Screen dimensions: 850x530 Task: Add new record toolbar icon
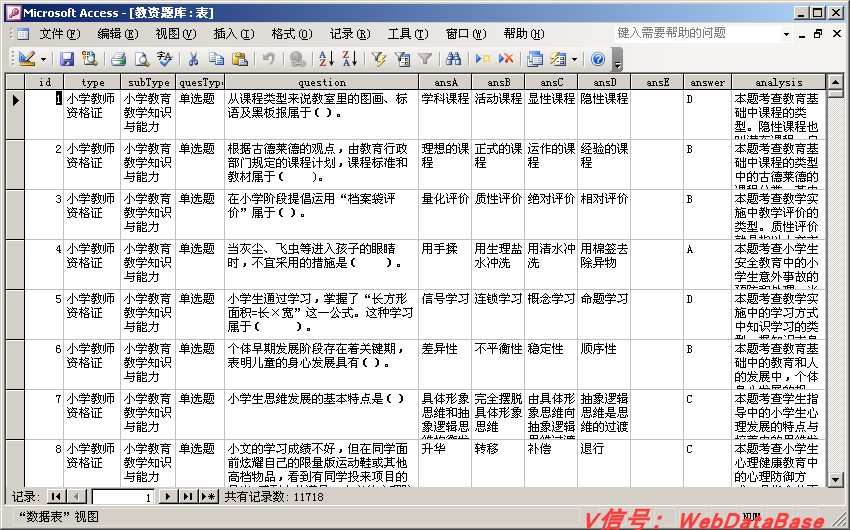tap(482, 59)
